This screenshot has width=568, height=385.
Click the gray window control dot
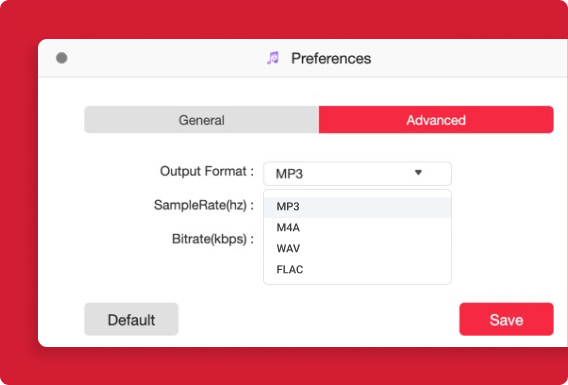(x=62, y=58)
